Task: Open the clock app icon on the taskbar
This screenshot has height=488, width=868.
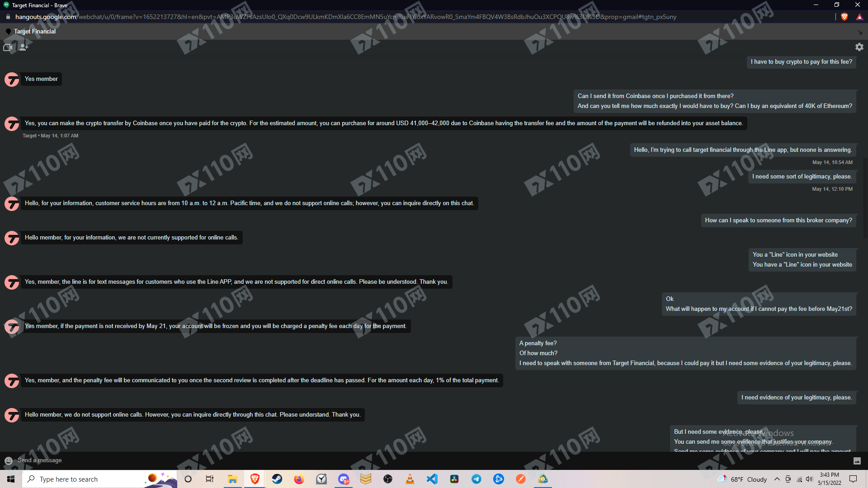Action: coord(321,479)
